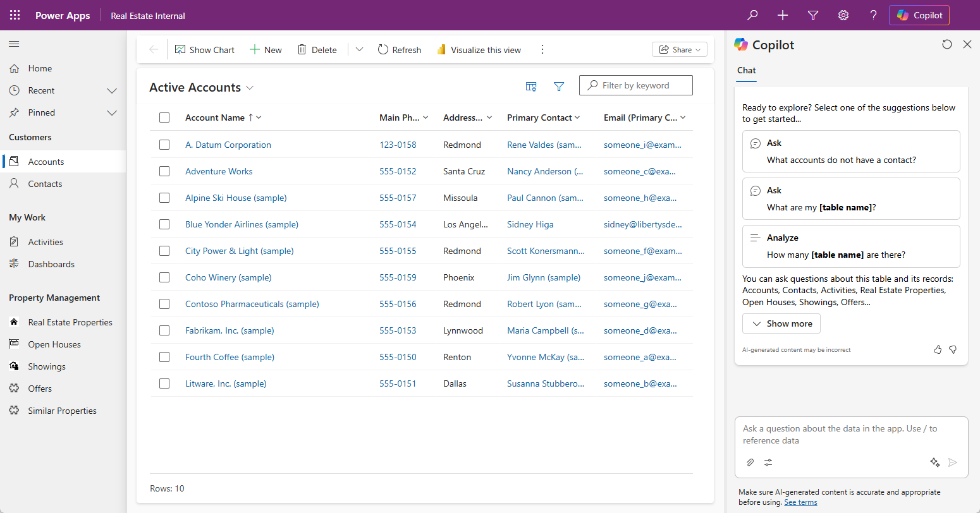
Task: Open the advanced filter funnel icon in header
Action: click(x=813, y=15)
